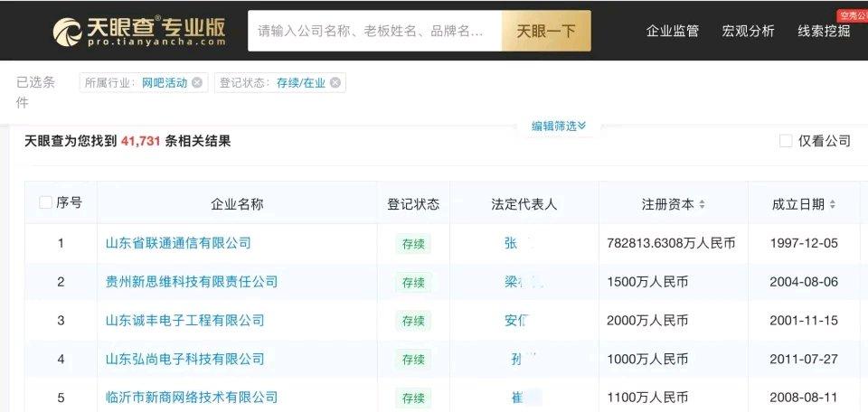
Task: Click the 企业名称 column header
Action: (x=237, y=204)
